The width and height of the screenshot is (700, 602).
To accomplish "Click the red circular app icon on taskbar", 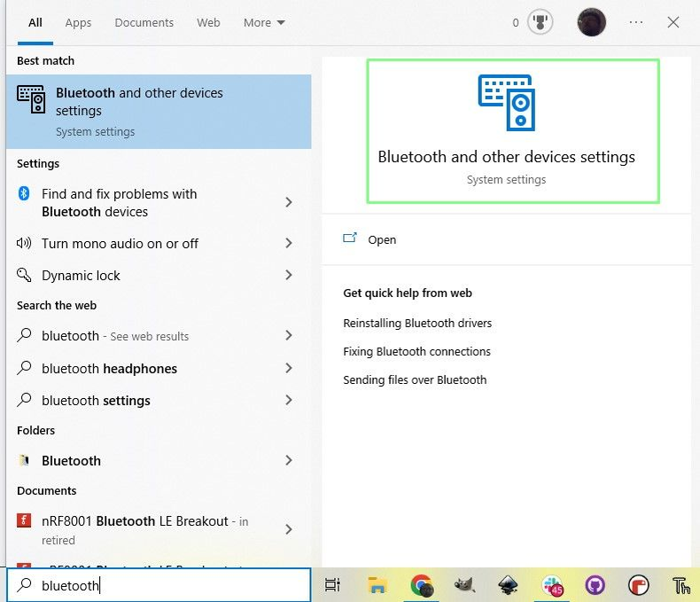I will 639,585.
